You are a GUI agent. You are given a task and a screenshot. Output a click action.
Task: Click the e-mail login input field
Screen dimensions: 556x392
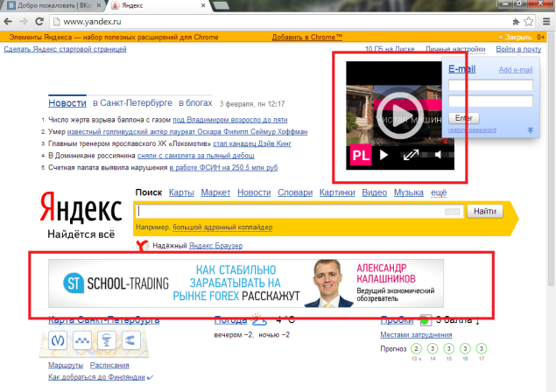(490, 85)
